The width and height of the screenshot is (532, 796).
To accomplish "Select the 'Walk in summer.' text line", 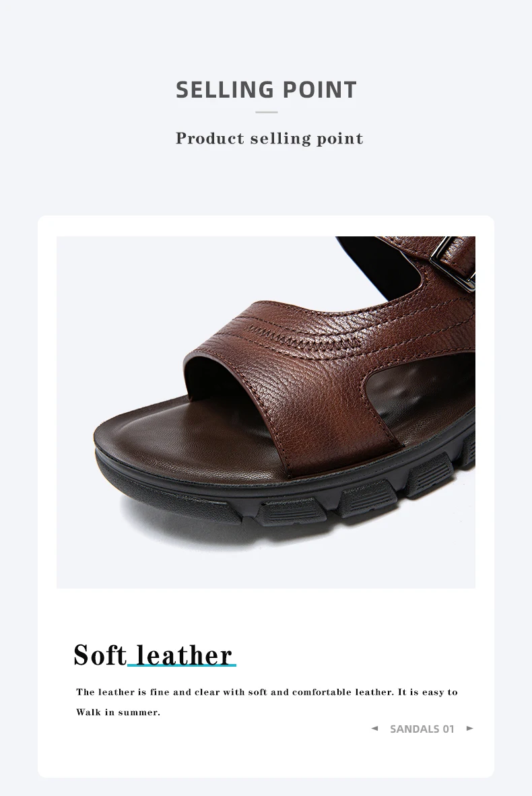I will [119, 712].
